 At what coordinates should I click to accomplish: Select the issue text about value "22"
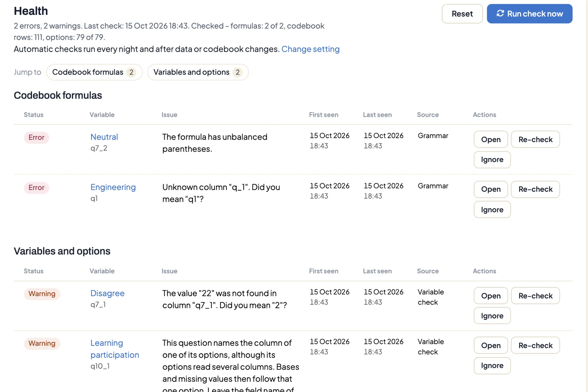225,299
